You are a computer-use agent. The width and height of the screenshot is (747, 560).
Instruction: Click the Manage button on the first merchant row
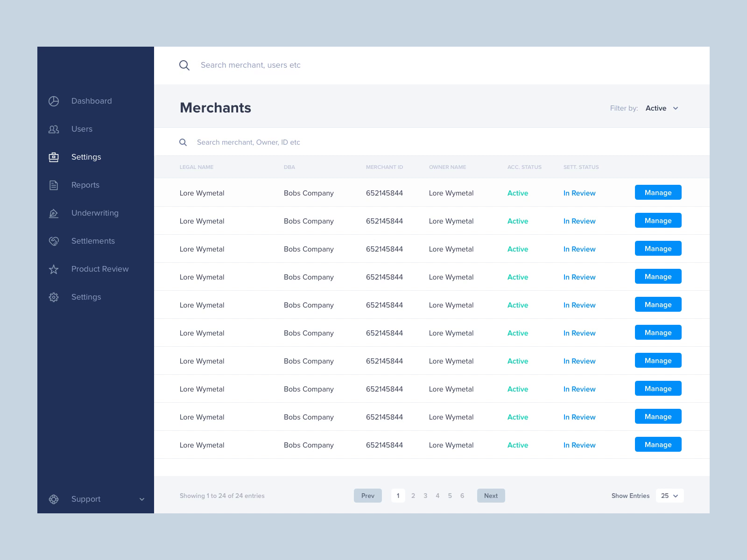click(x=658, y=192)
